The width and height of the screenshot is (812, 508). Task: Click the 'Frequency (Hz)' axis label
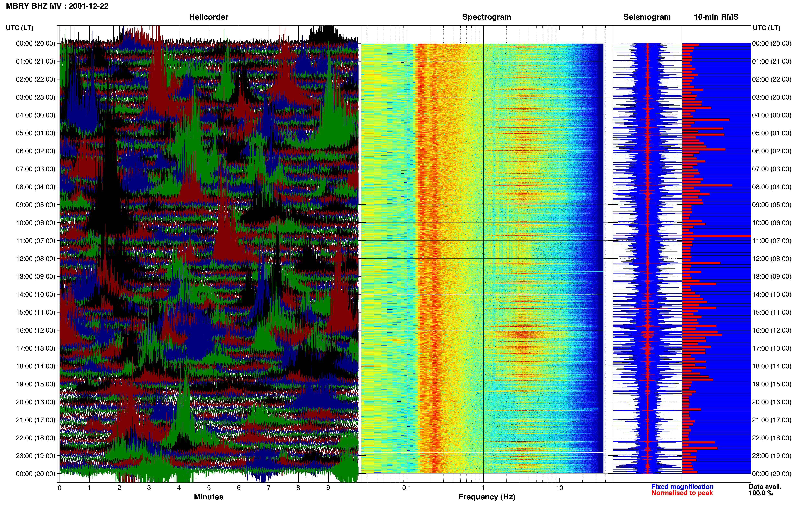pyautogui.click(x=487, y=497)
